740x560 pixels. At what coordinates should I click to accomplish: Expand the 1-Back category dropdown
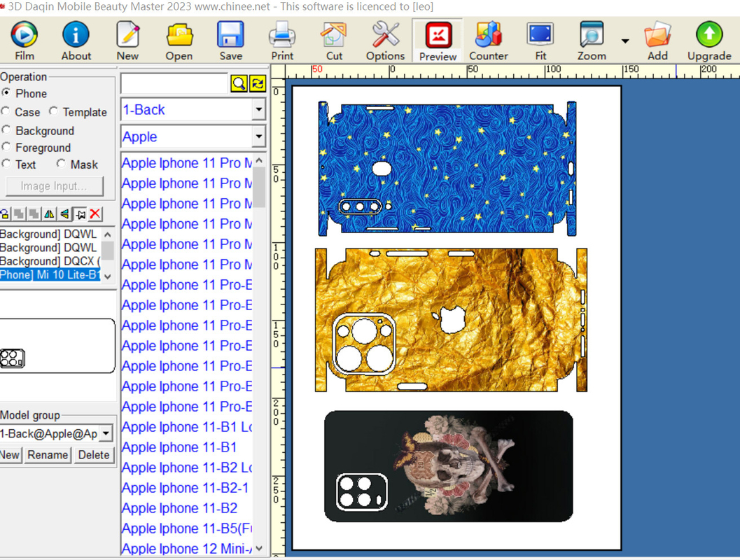pyautogui.click(x=258, y=110)
